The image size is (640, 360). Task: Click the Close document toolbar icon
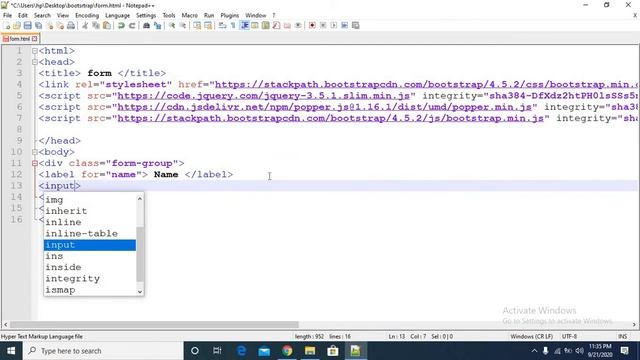coord(49,25)
